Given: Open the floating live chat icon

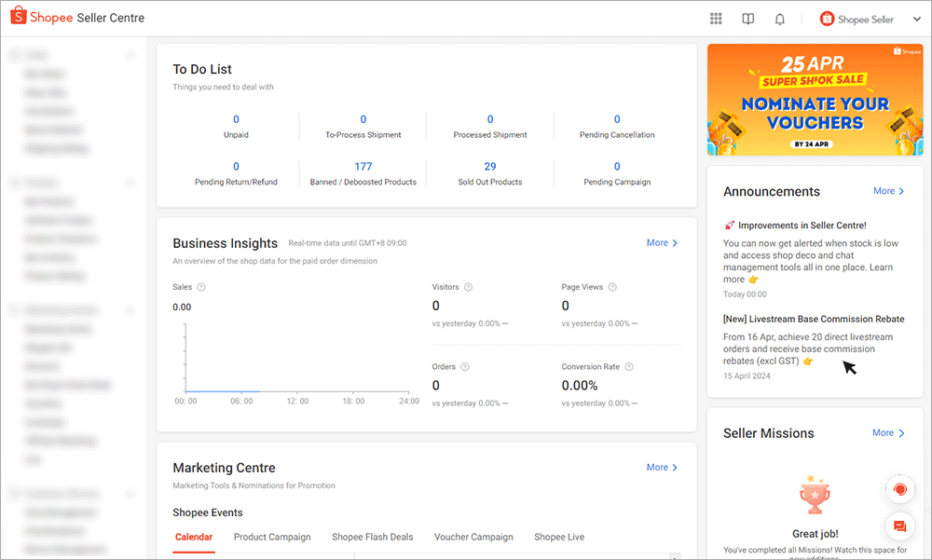Looking at the screenshot, I should [899, 526].
